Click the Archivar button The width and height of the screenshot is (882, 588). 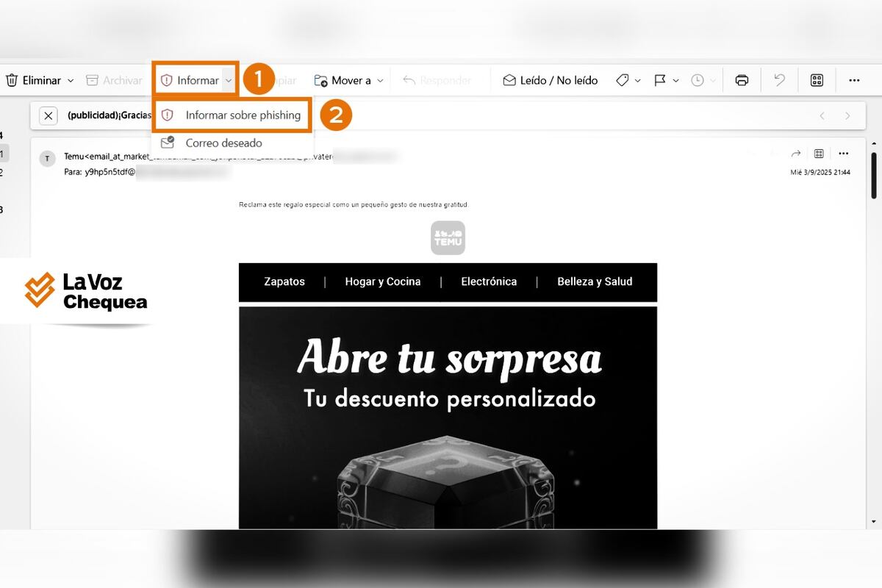coord(114,80)
